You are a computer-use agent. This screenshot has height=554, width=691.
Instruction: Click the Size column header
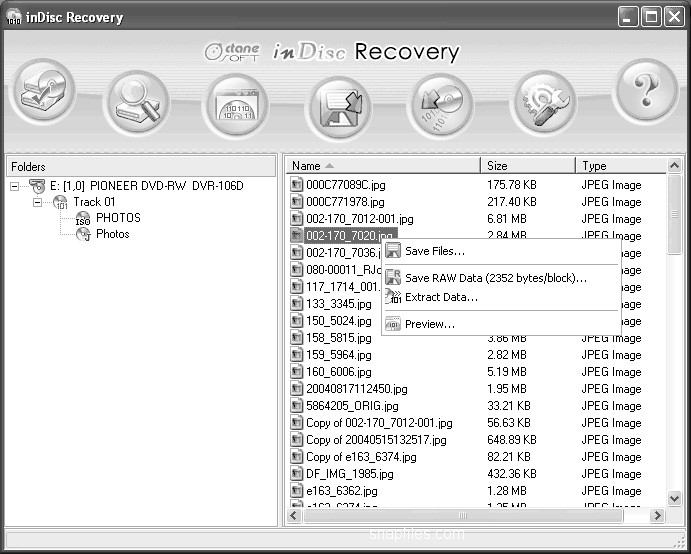(x=527, y=166)
